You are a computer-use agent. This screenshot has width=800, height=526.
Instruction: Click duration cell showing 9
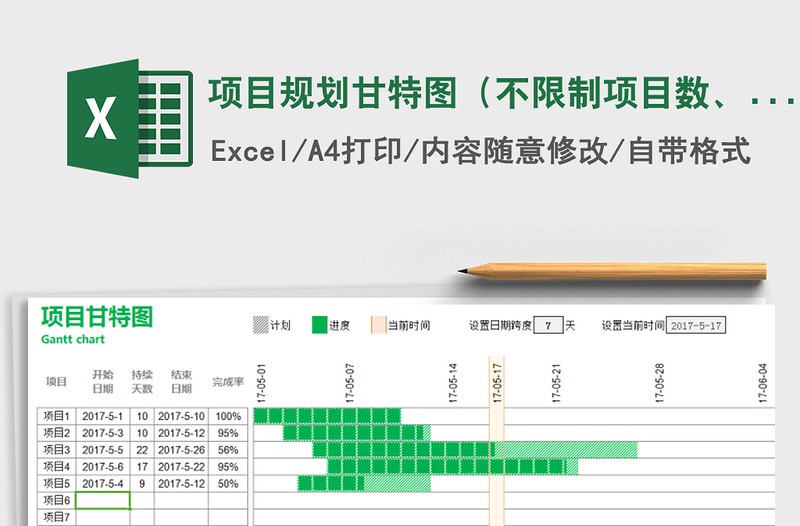[x=142, y=483]
